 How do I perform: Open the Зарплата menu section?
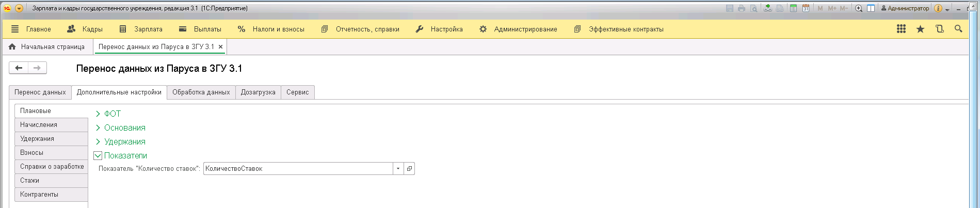pyautogui.click(x=148, y=29)
